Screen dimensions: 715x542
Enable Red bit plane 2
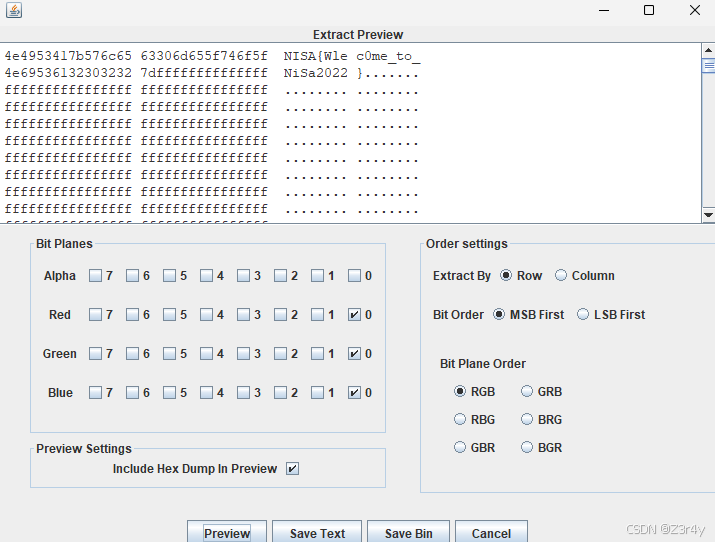pyautogui.click(x=280, y=315)
